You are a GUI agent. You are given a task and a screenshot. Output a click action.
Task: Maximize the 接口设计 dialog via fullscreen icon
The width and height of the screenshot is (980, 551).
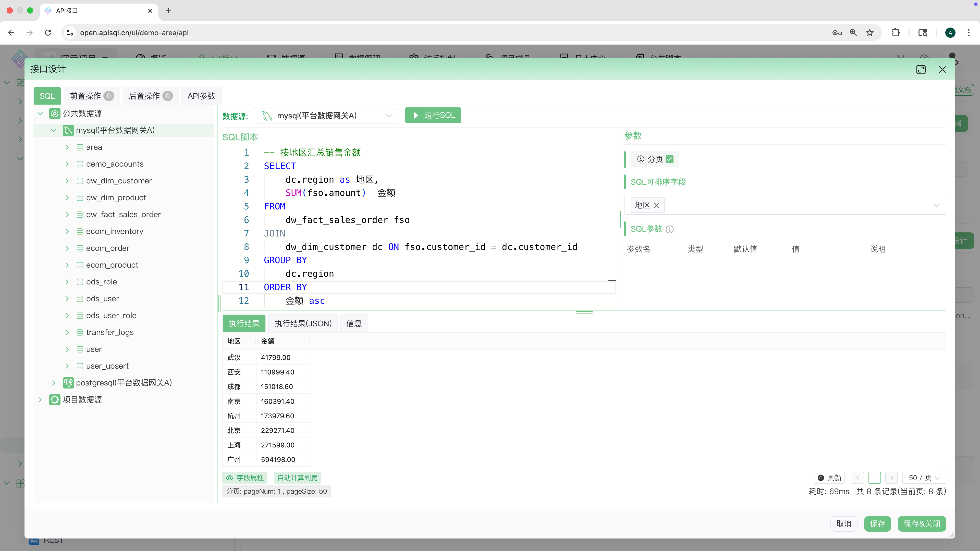[921, 70]
